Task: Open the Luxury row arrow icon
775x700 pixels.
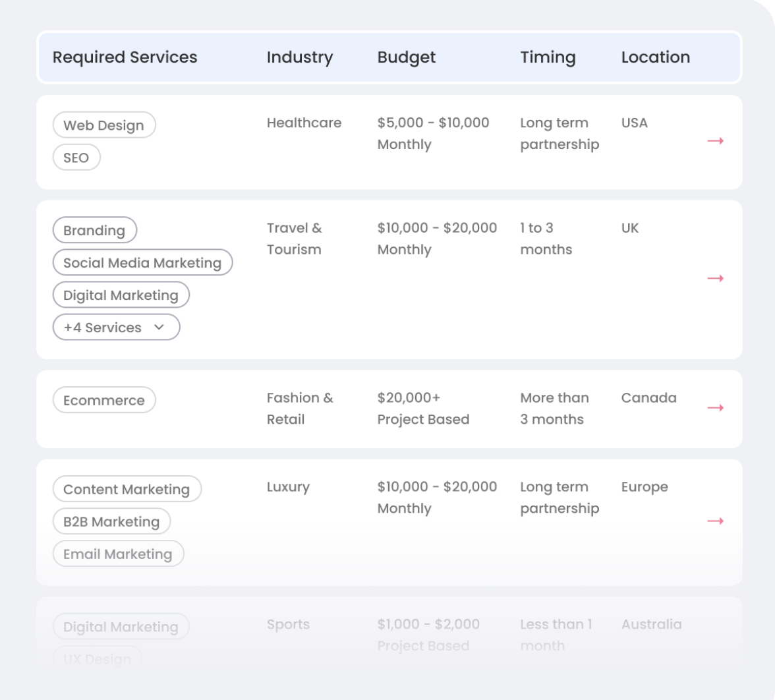Action: pyautogui.click(x=715, y=521)
